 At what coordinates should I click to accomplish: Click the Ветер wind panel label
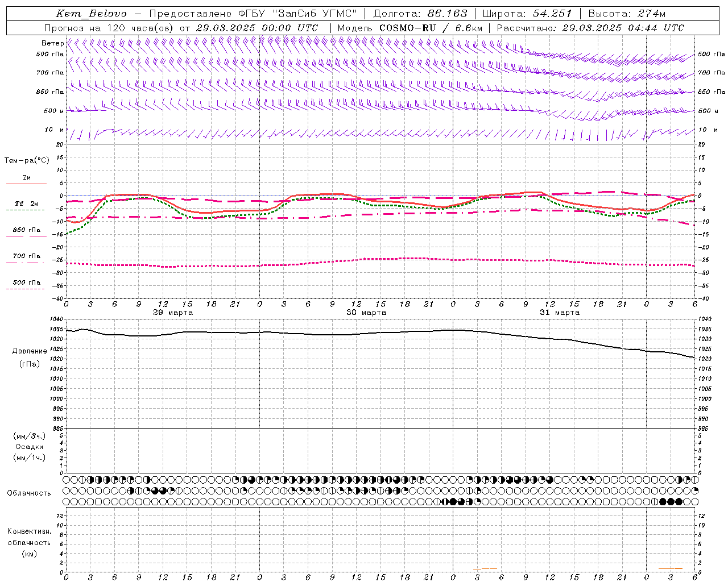(52, 43)
